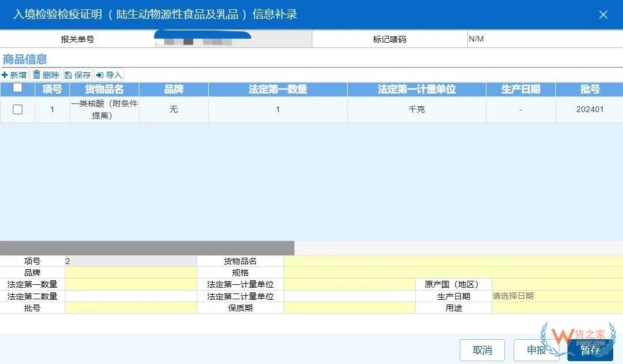
Task: Close the 信息补录 dialog with the X icon
Action: point(603,14)
